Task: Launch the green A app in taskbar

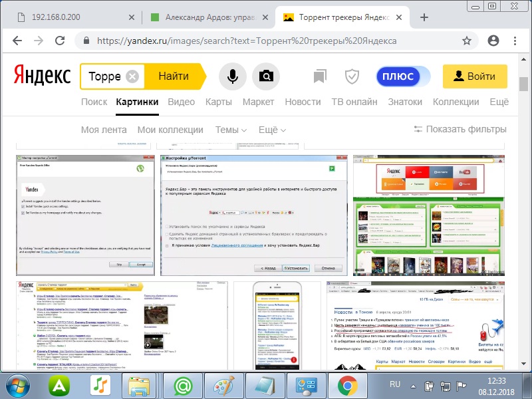Action: [59, 386]
